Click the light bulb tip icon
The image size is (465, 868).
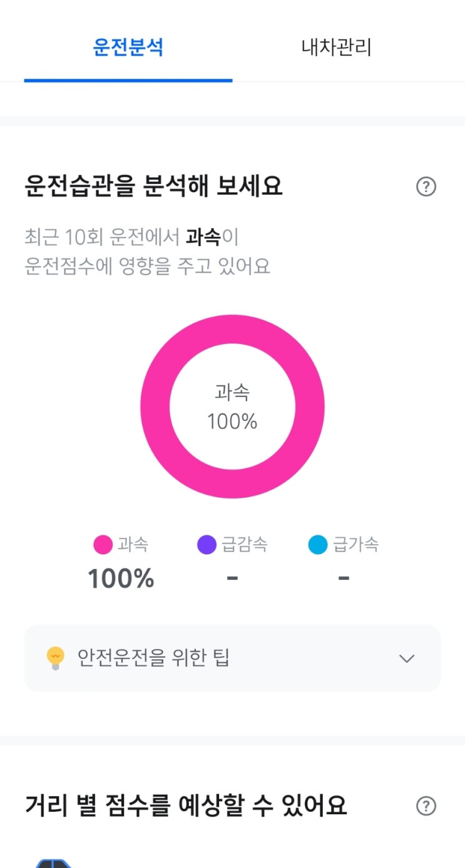click(x=56, y=659)
